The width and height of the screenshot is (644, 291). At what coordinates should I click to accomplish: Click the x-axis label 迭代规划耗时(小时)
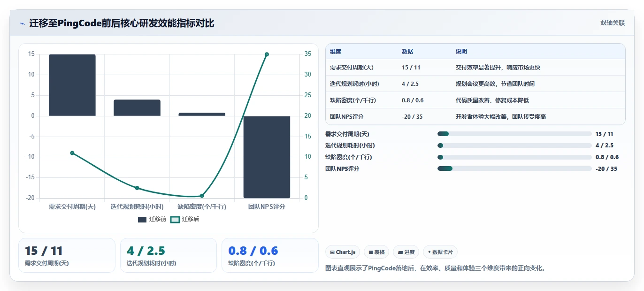click(x=137, y=207)
